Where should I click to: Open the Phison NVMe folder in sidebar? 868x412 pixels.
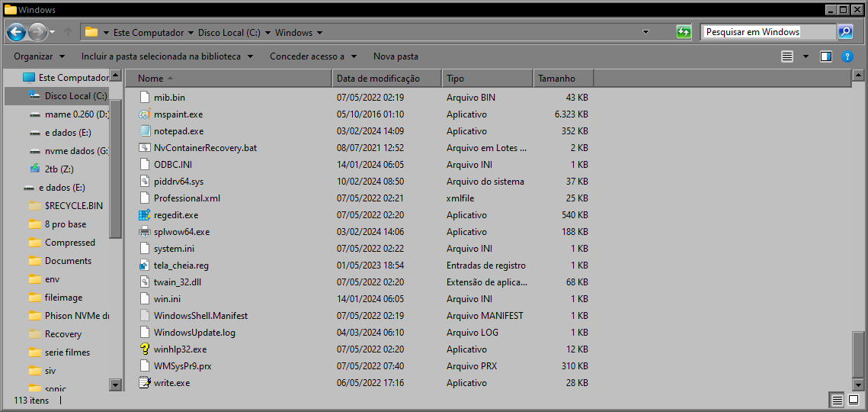(x=69, y=316)
